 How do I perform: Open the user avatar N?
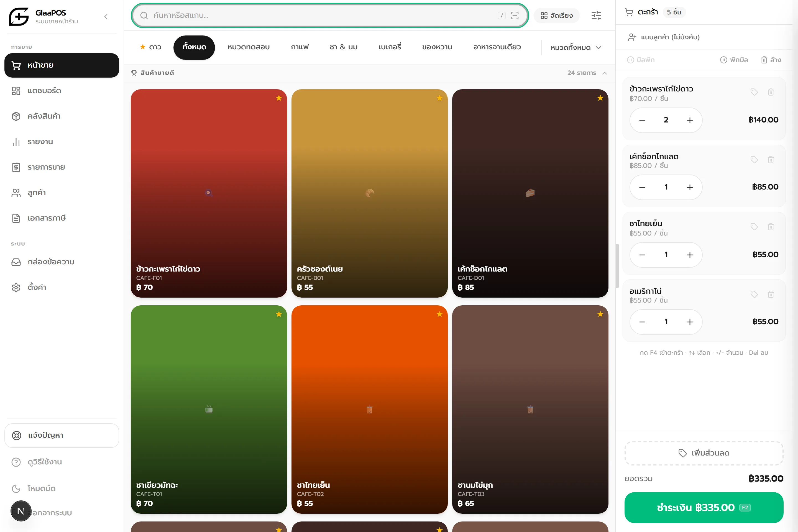(21, 511)
